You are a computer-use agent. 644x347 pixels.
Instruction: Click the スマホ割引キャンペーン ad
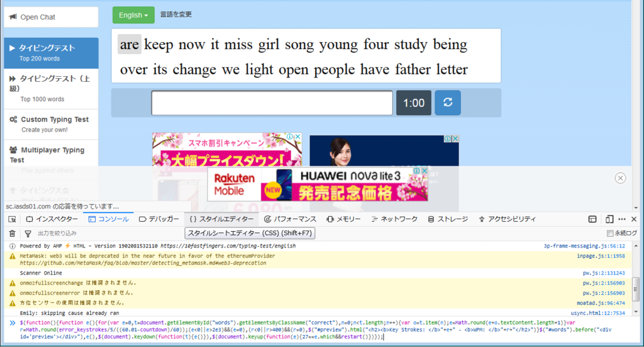(226, 149)
